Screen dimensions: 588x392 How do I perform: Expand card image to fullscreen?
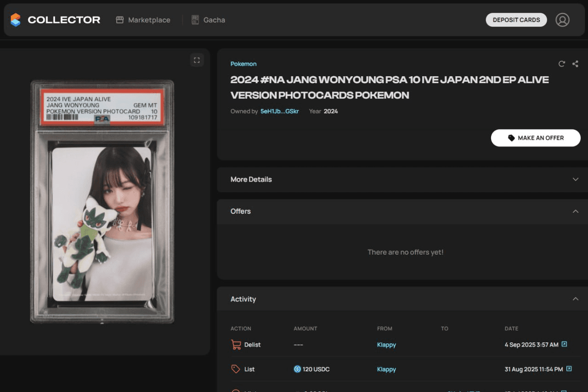[197, 60]
